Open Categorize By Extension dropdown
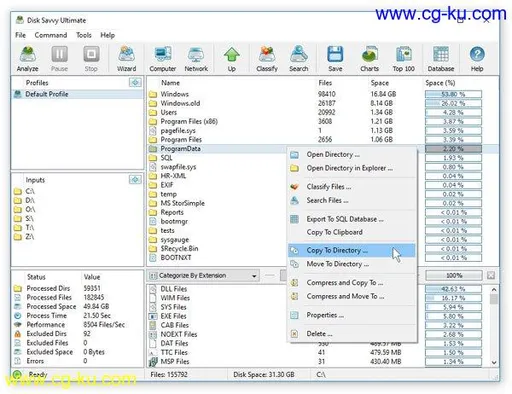 coord(203,276)
